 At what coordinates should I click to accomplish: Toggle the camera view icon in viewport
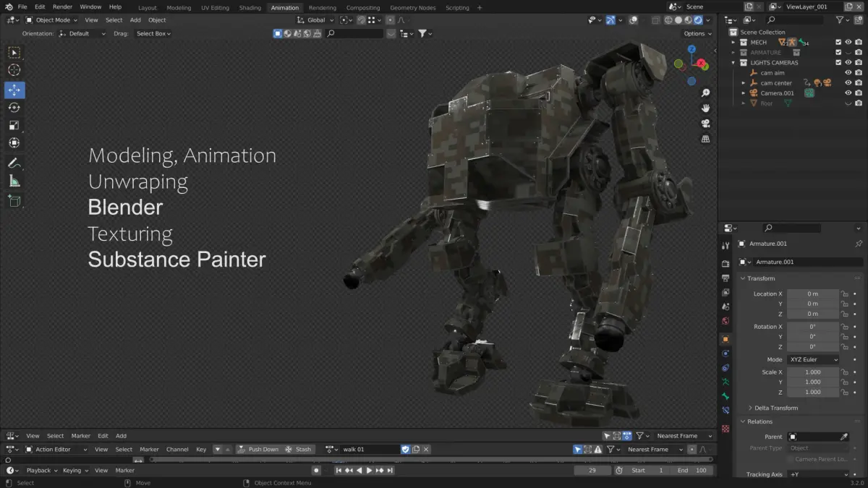click(705, 123)
